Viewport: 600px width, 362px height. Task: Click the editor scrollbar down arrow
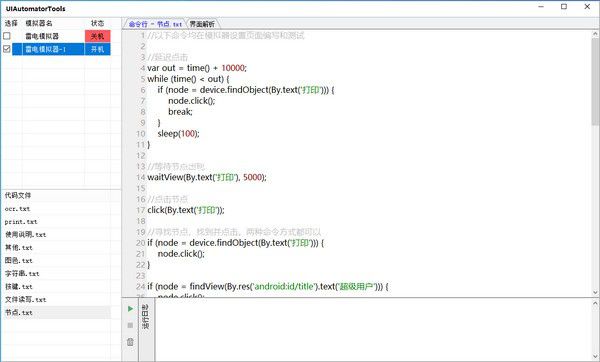click(595, 292)
